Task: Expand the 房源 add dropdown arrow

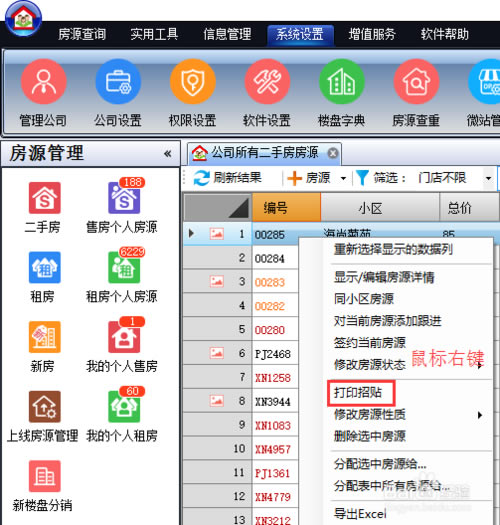Action: click(x=343, y=178)
